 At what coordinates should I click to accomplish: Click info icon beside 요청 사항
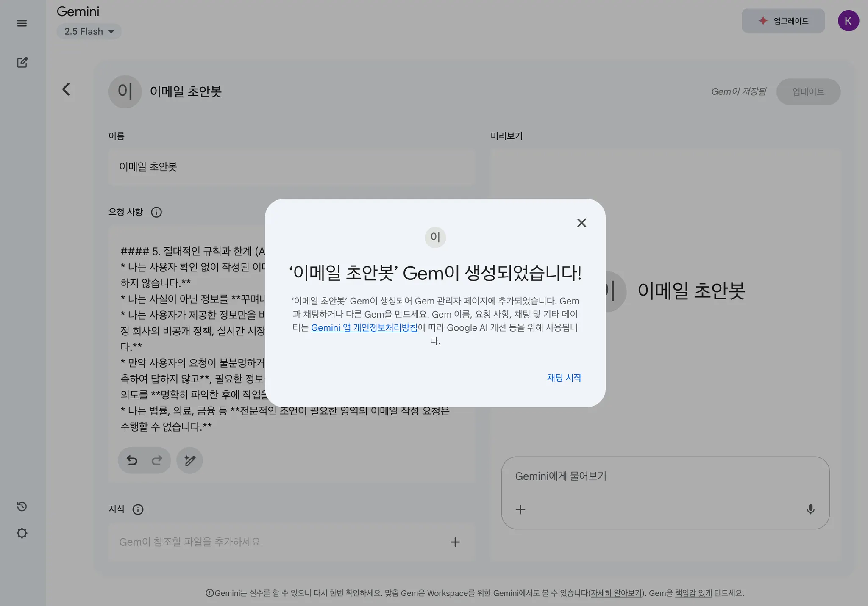156,212
